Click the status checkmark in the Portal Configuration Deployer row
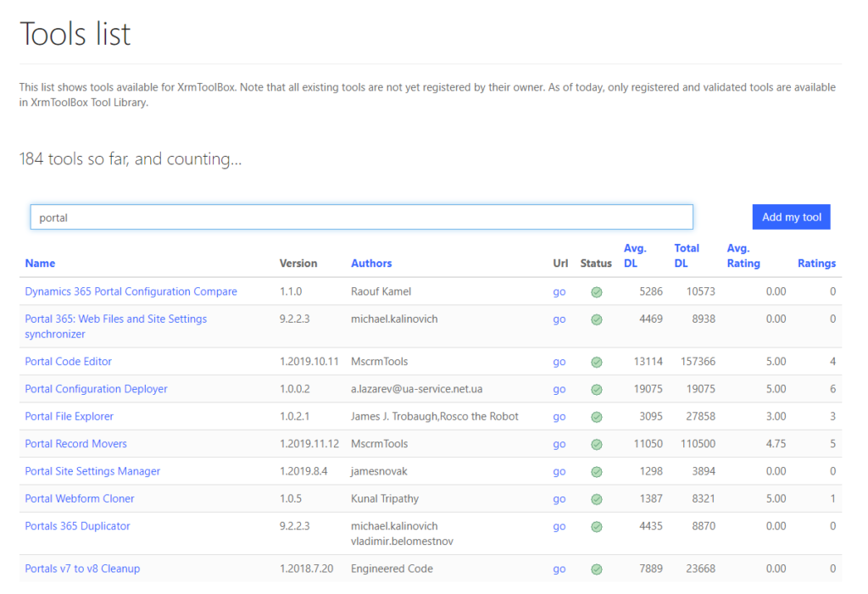Viewport: 868px width, 594px height. click(596, 390)
